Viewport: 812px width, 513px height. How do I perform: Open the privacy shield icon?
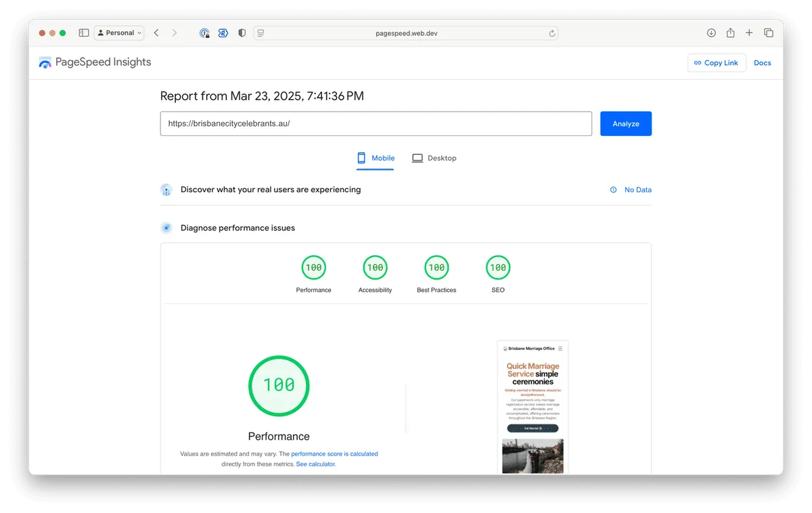click(242, 32)
